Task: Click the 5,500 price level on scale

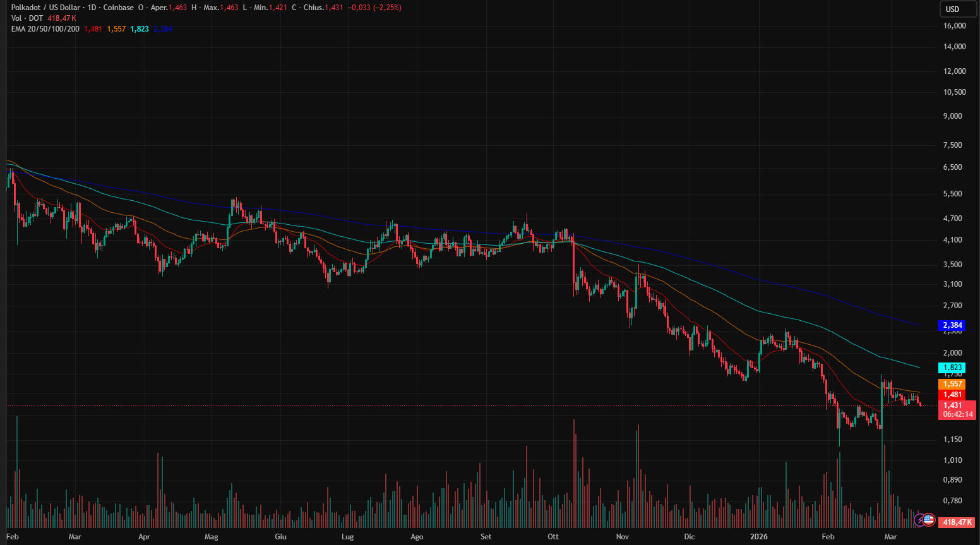Action: click(953, 194)
